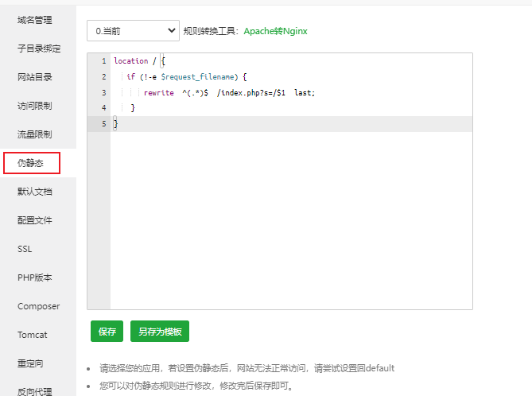This screenshot has width=532, height=396.
Task: Open the 重定向 menu item
Action: click(30, 363)
